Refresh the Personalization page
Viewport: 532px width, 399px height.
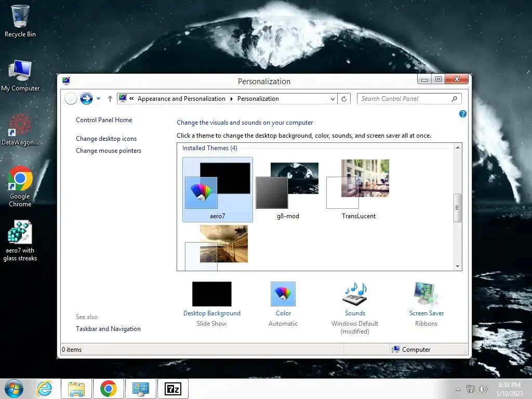pyautogui.click(x=344, y=99)
